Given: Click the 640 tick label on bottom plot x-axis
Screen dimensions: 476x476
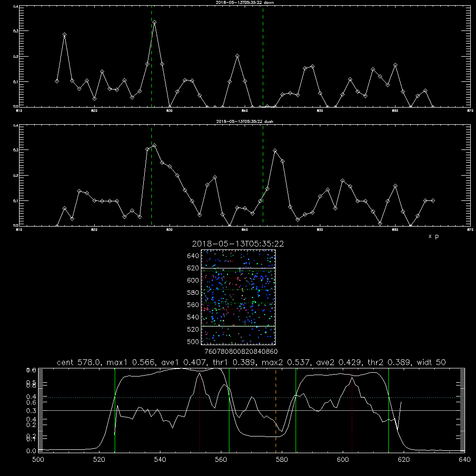Looking at the screenshot, I should click(x=465, y=460).
